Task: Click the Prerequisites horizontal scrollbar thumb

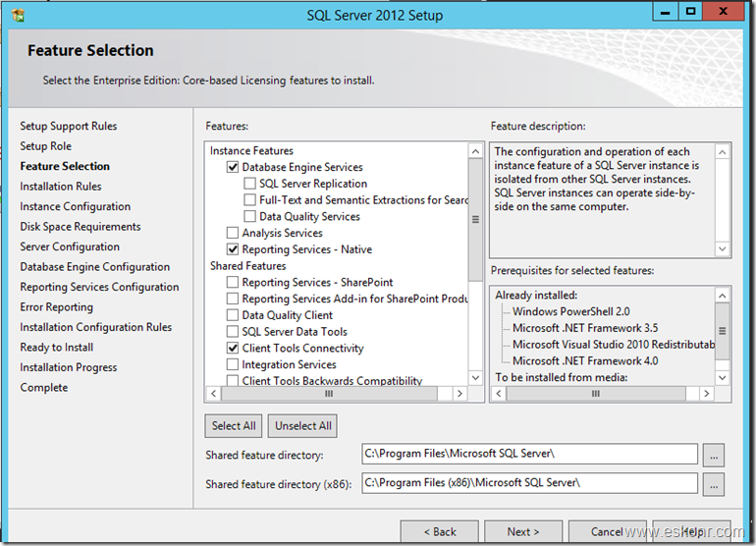Action: tap(596, 394)
